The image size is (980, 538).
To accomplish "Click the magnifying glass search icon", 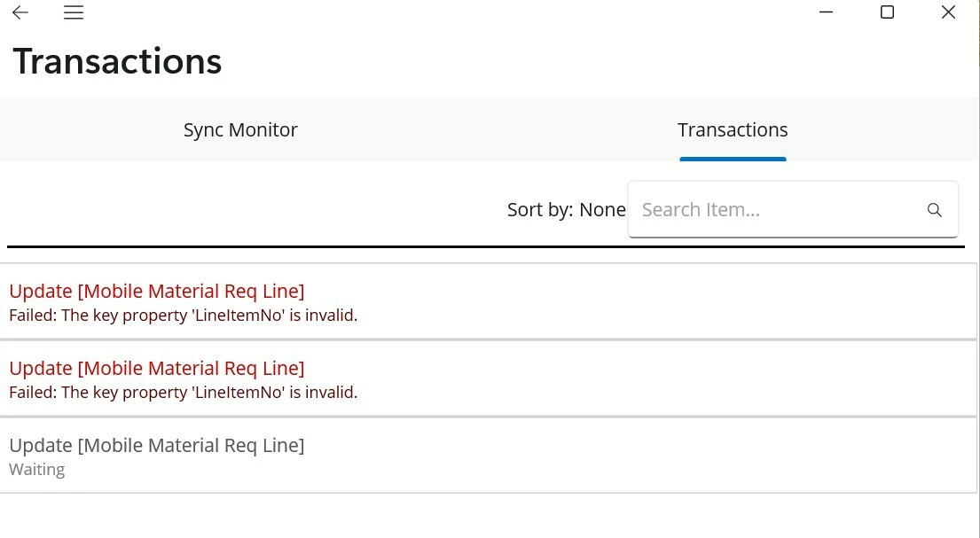I will [x=934, y=210].
